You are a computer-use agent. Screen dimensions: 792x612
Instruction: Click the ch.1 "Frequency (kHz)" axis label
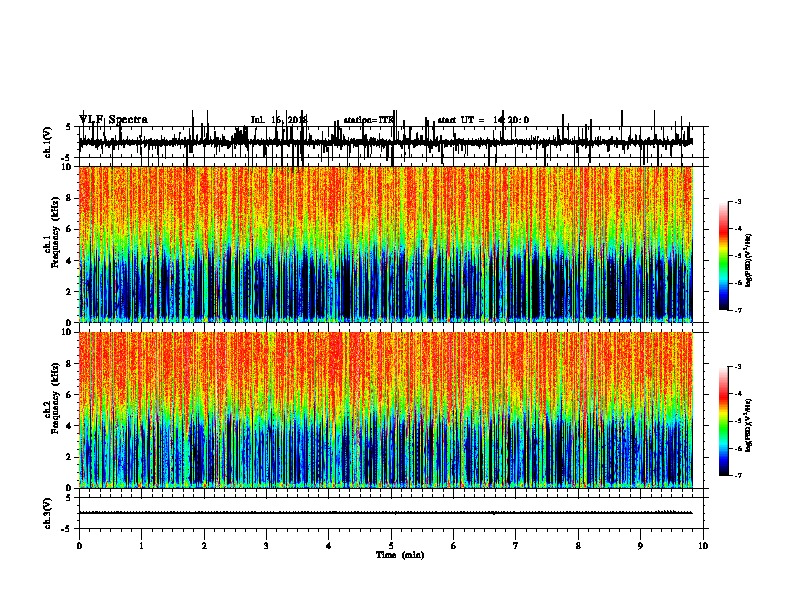pos(55,232)
